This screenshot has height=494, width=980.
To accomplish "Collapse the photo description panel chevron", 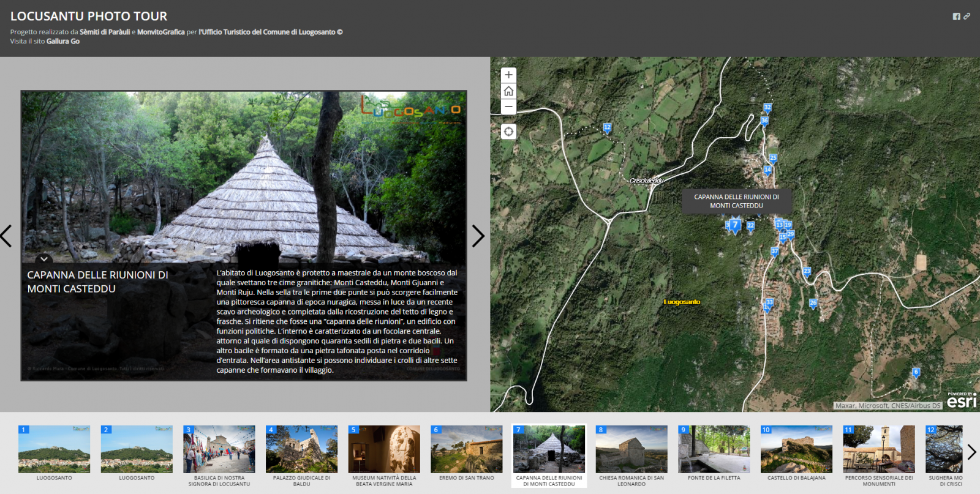I will point(43,259).
